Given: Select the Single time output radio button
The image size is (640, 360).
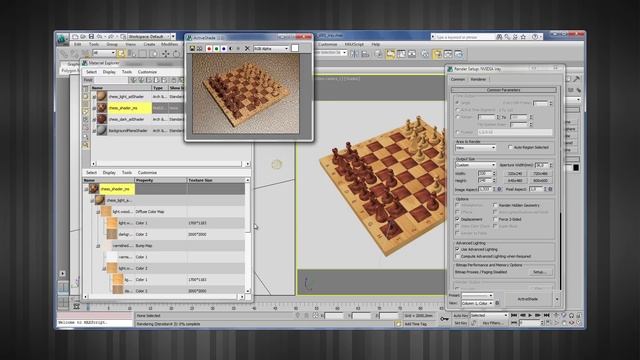Looking at the screenshot, I should [458, 103].
